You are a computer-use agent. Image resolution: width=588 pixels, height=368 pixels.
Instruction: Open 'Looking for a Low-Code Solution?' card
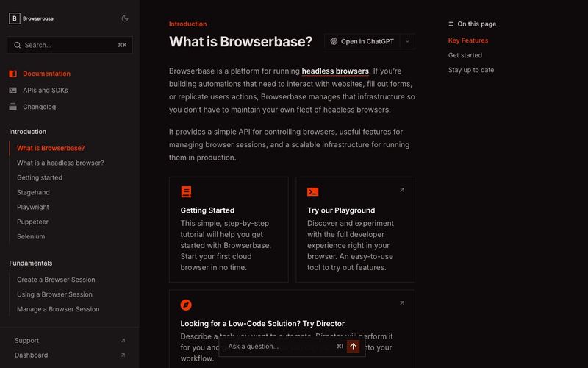tap(292, 329)
